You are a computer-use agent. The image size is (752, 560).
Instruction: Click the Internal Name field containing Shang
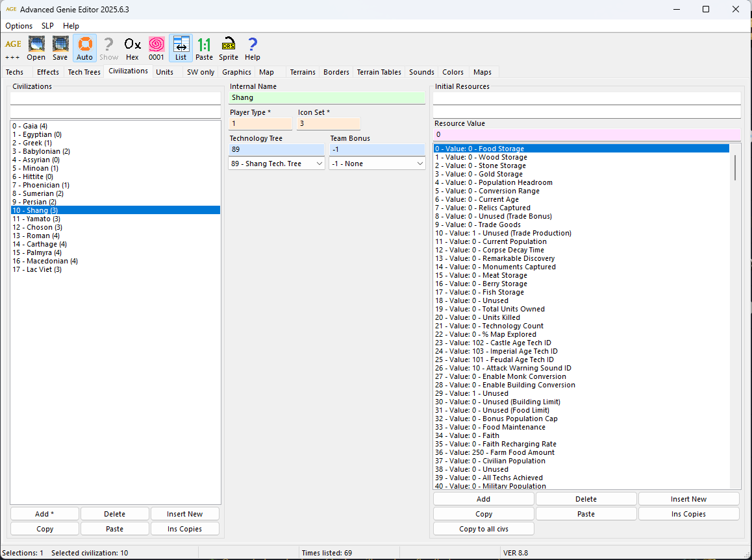327,98
